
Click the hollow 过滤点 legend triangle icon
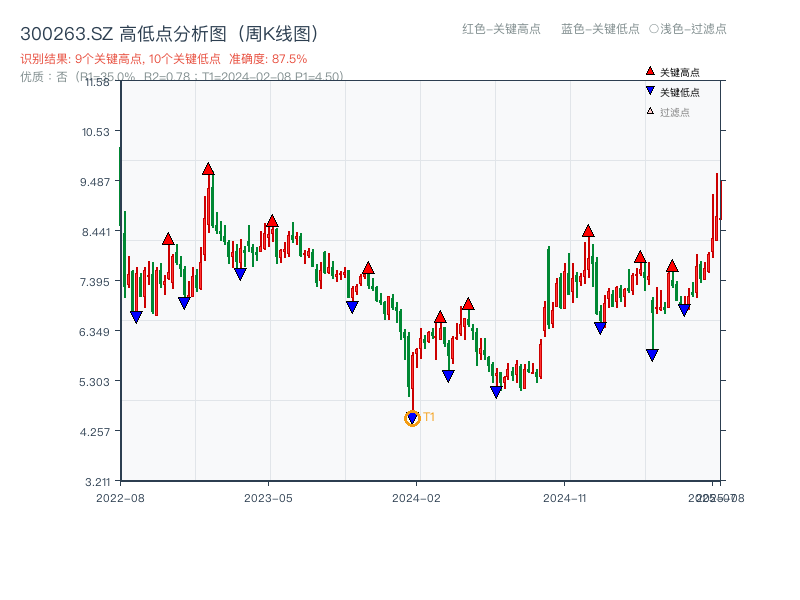tap(650, 111)
